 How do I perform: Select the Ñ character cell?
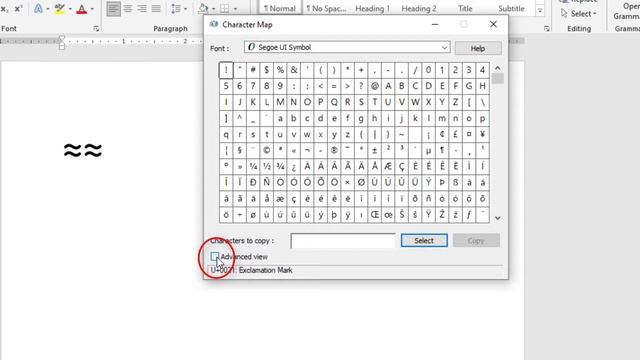(x=267, y=183)
